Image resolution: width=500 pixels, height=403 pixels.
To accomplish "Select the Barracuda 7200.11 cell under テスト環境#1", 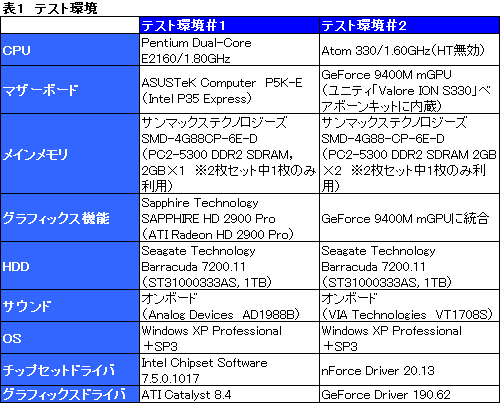I will pyautogui.click(x=229, y=266).
